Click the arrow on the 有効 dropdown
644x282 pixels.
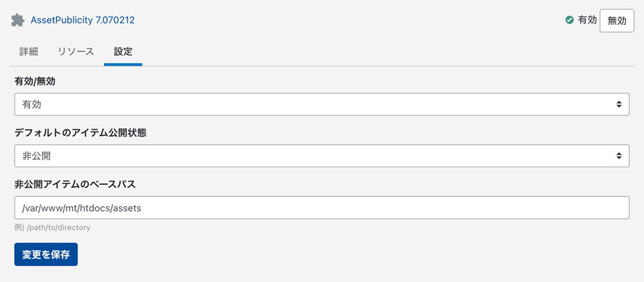(619, 104)
